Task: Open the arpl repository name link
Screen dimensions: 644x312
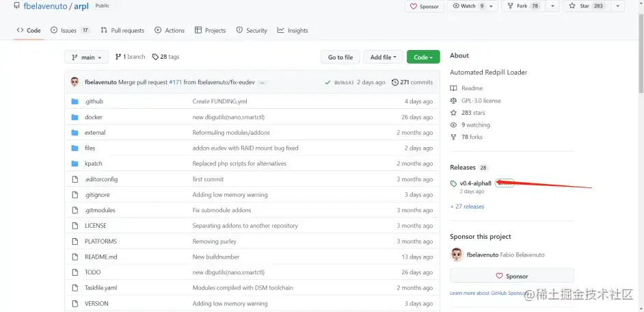Action: coord(81,6)
